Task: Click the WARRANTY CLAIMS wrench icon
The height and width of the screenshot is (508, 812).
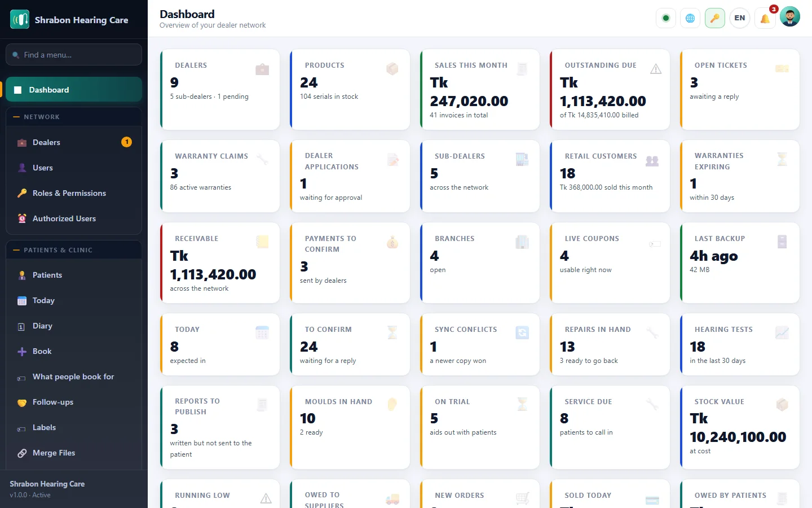Action: [262, 160]
